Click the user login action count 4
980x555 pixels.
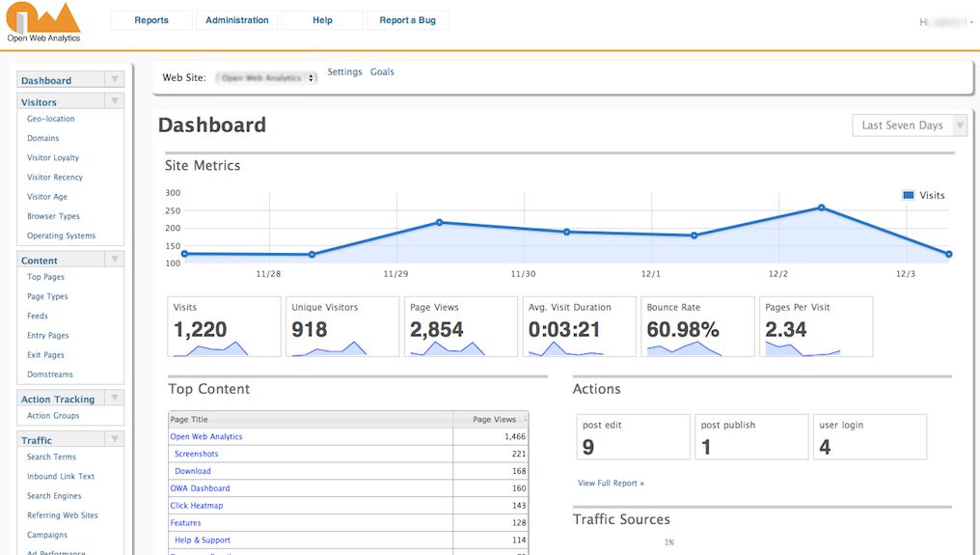825,447
